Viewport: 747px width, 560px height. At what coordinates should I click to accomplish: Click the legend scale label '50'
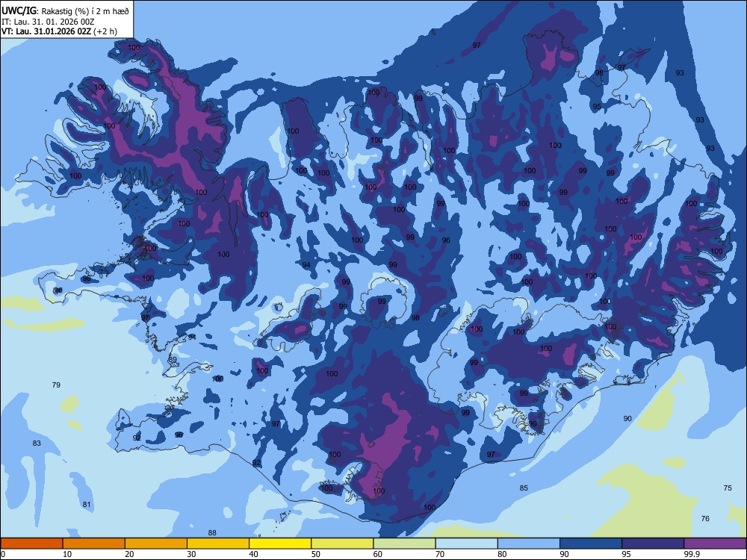pos(316,554)
